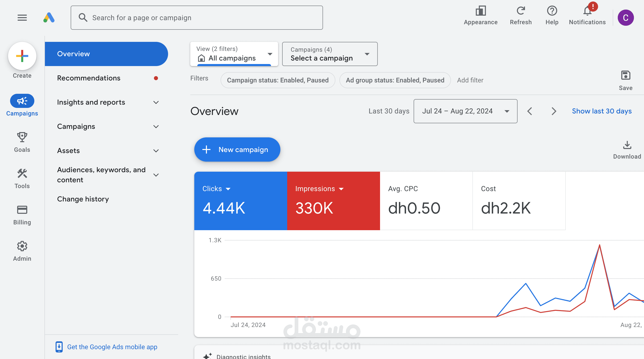
Task: Click Get the Google Ads mobile app
Action: click(112, 347)
